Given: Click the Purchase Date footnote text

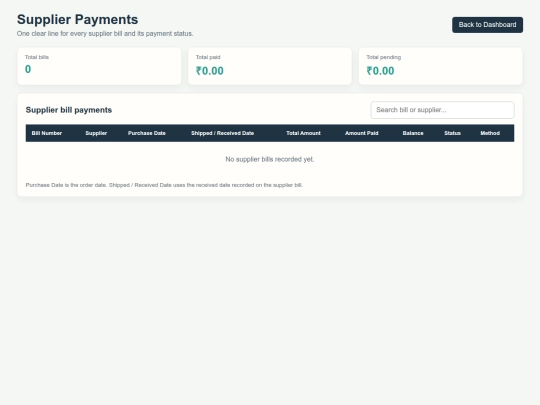Looking at the screenshot, I should [x=164, y=185].
